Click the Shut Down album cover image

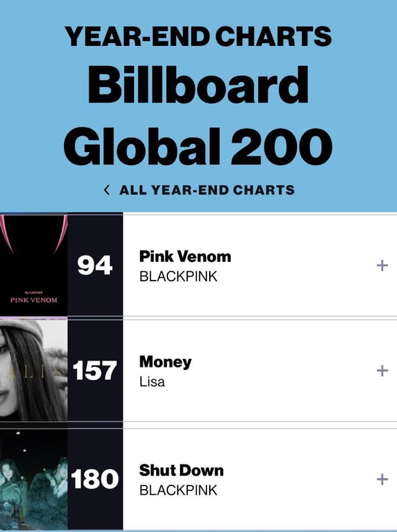[34, 479]
